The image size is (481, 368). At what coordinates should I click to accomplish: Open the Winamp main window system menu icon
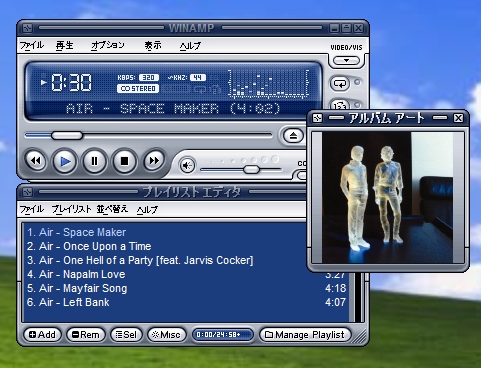click(27, 28)
